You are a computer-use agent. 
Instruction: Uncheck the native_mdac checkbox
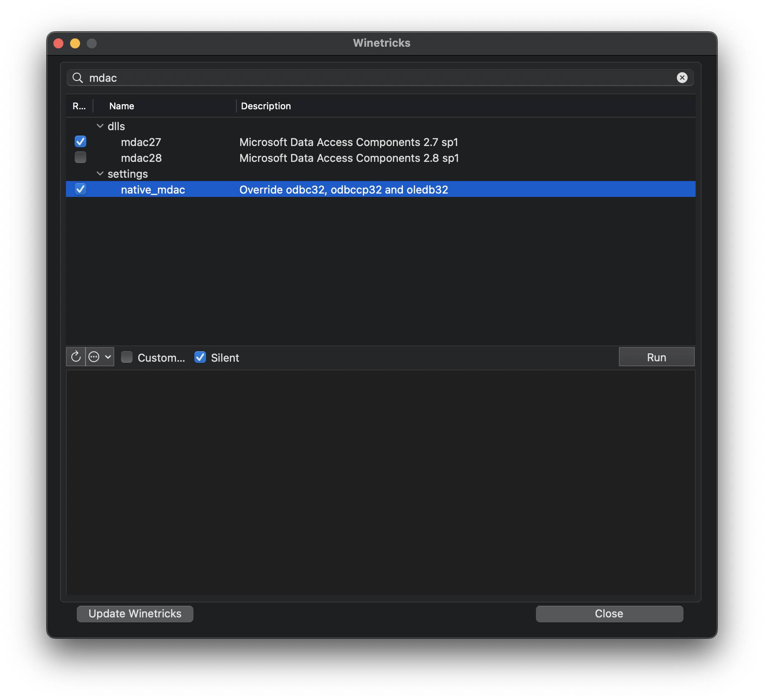[x=80, y=189]
